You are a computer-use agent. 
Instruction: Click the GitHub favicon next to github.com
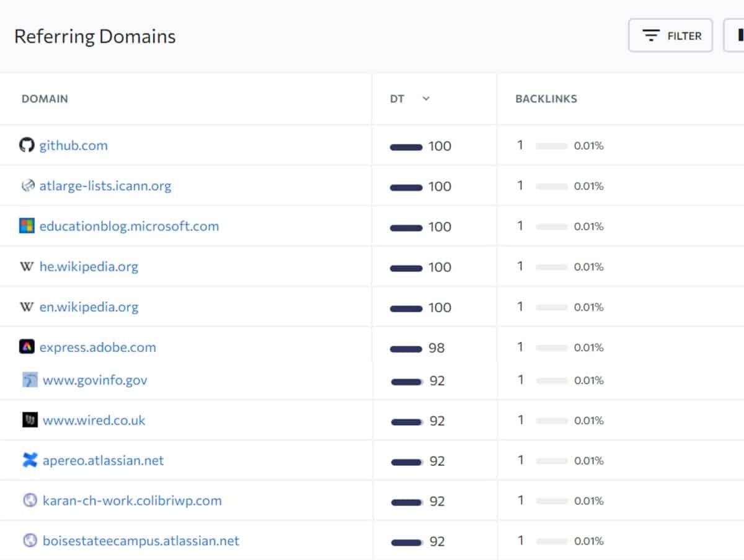(x=27, y=145)
